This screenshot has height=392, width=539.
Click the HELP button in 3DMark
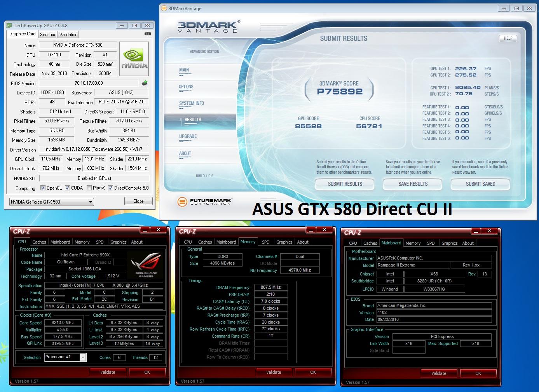[508, 38]
